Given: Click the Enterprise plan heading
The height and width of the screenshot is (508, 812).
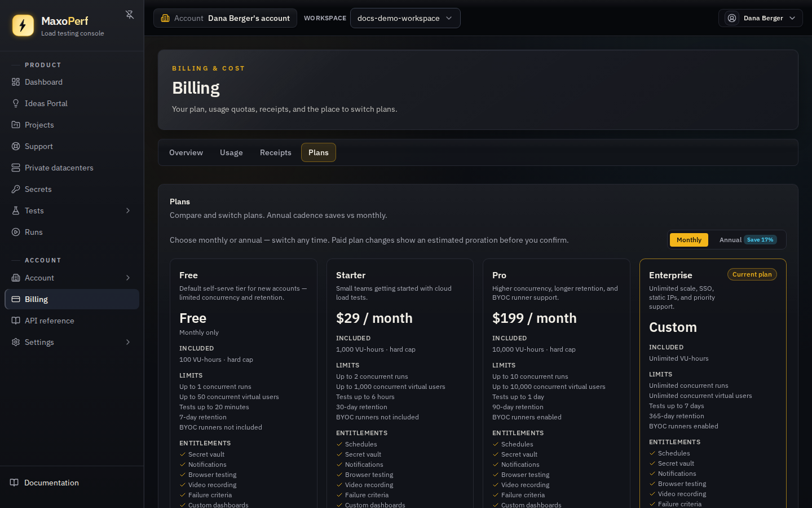Looking at the screenshot, I should [670, 275].
